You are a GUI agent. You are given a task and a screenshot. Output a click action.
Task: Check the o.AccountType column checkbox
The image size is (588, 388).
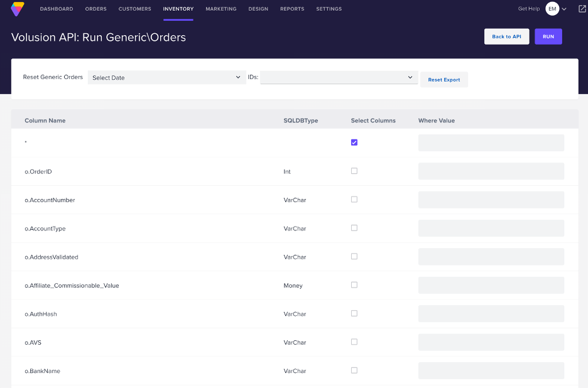pos(354,228)
